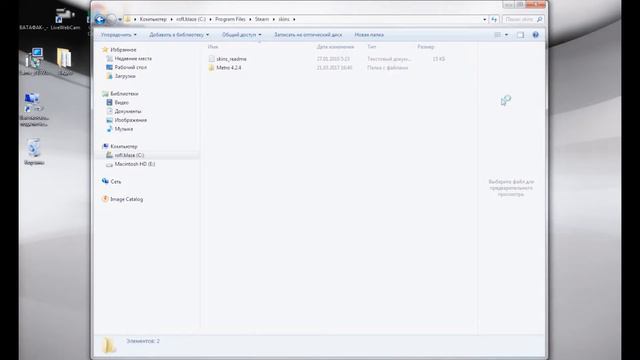This screenshot has width=640, height=360.
Task: Select the Macintosh HD (E:) drive
Action: 135,164
